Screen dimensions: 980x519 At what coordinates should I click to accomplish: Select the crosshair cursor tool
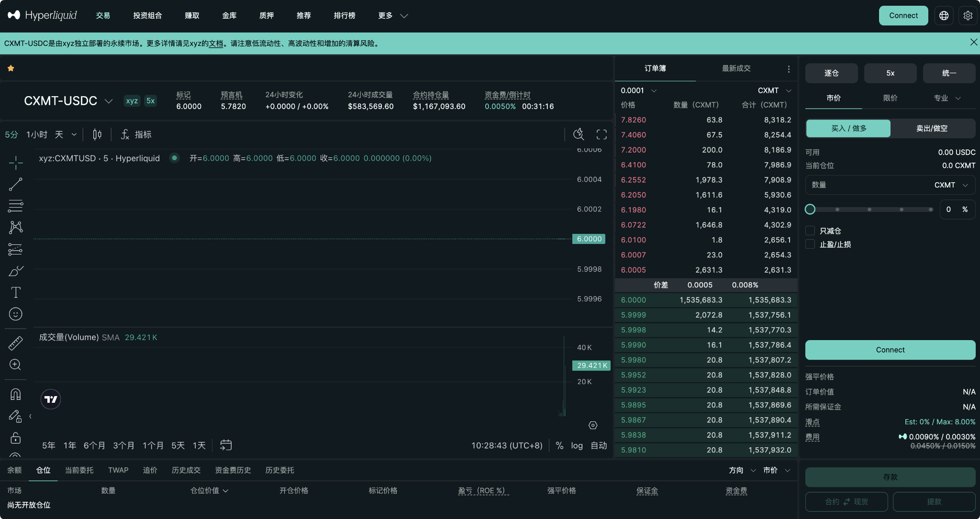point(15,163)
